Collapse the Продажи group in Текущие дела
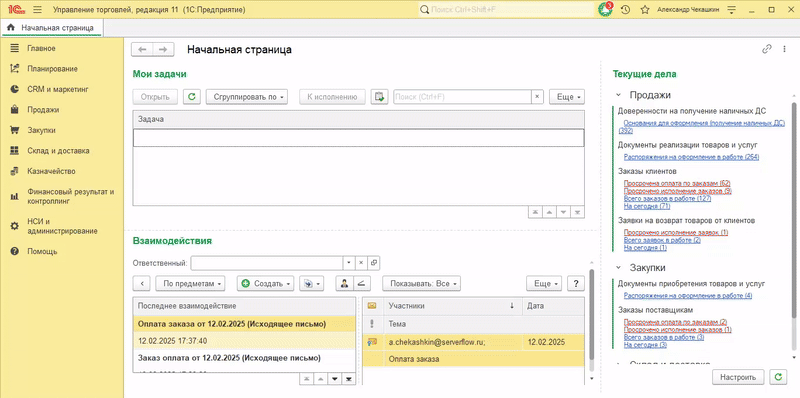 (x=618, y=95)
